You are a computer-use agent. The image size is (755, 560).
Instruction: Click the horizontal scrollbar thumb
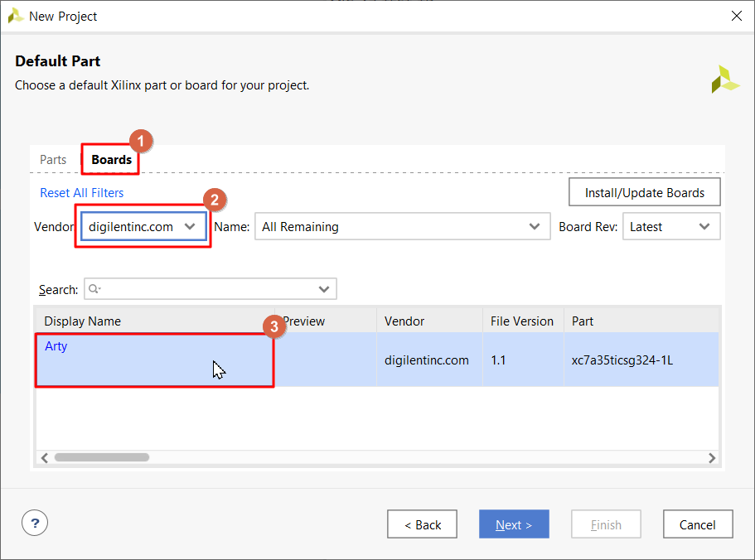point(102,457)
